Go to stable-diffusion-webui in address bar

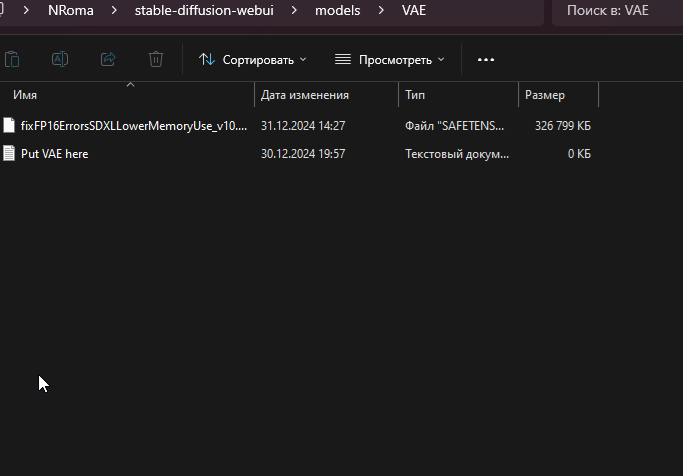coord(204,10)
